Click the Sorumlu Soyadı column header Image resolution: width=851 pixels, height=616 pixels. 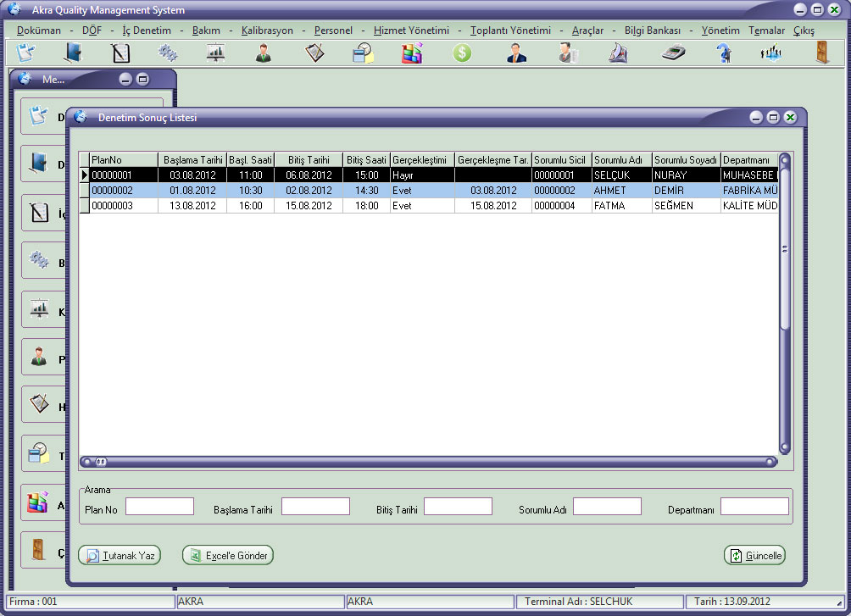(686, 159)
